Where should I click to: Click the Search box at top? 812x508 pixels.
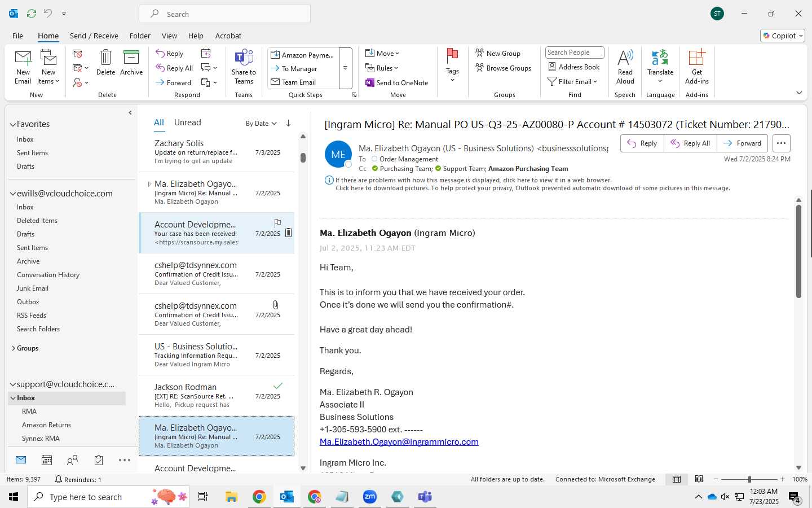[224, 14]
